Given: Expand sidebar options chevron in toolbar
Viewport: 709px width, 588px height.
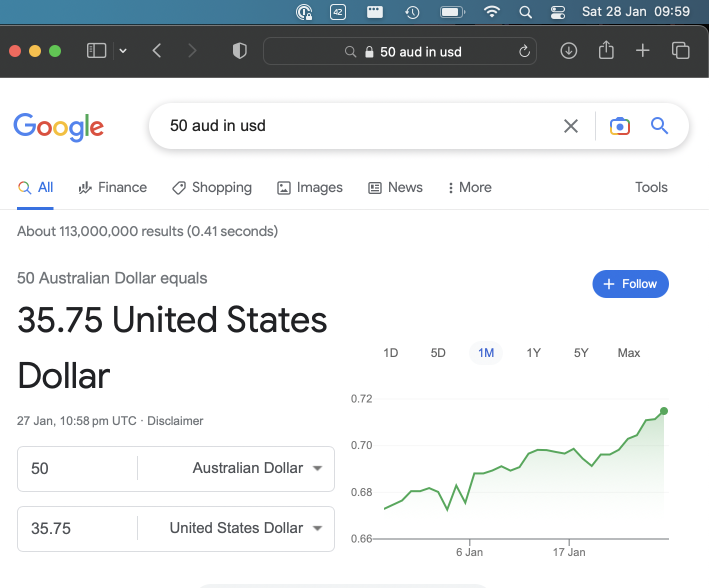Looking at the screenshot, I should (x=123, y=50).
